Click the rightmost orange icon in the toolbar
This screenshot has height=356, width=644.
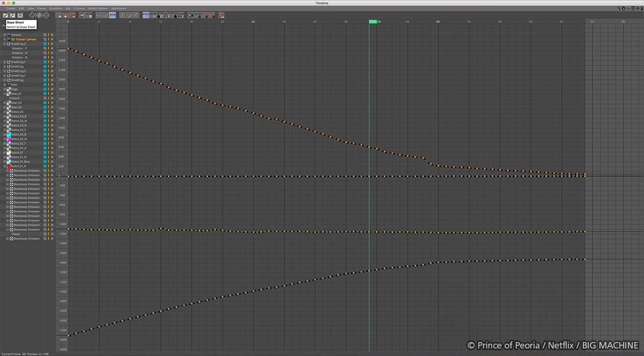221,15
